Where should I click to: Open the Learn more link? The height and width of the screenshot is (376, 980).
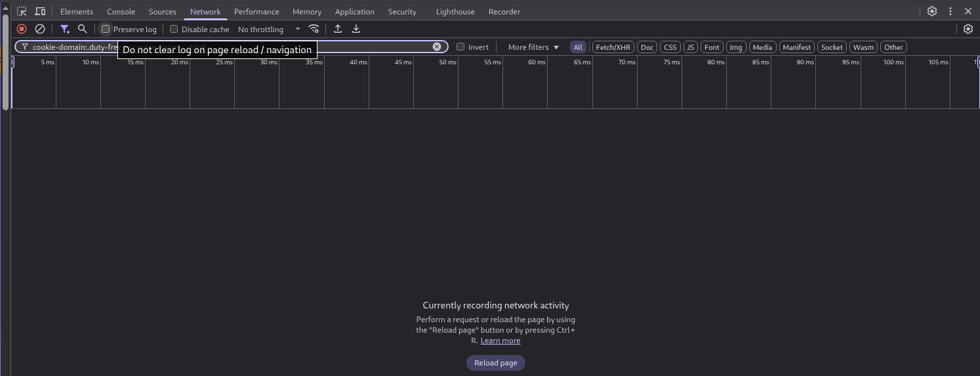coord(500,341)
